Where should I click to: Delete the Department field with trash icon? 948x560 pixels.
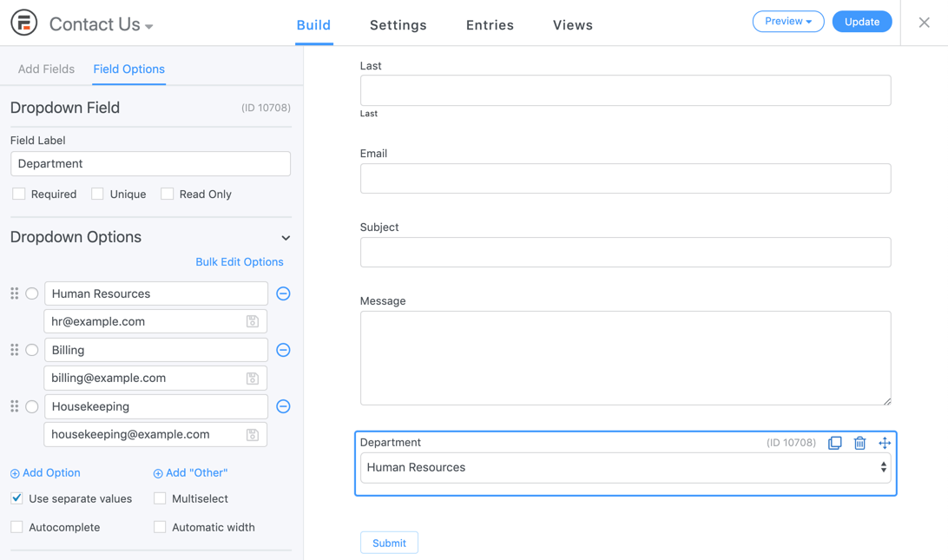point(859,443)
